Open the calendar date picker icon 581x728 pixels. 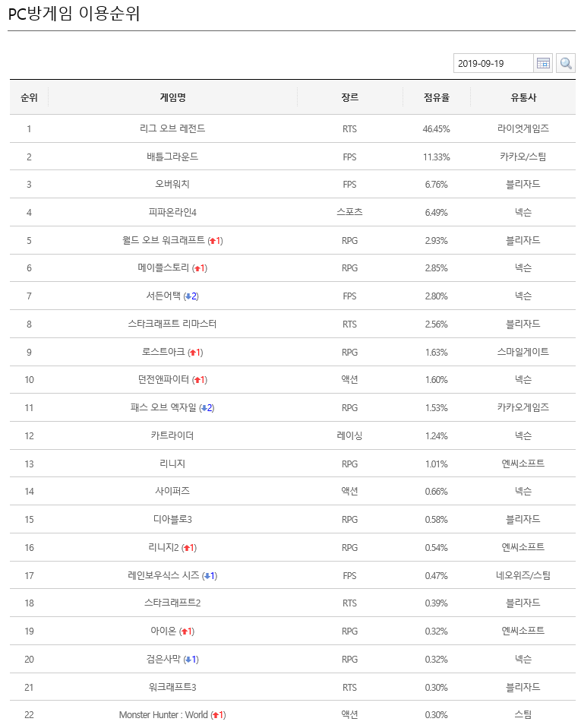point(543,63)
